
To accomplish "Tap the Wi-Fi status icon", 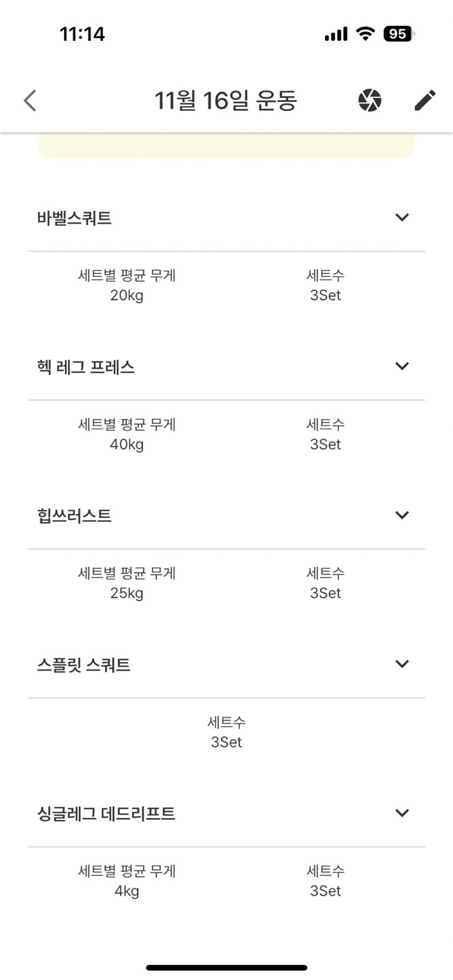I will [366, 33].
